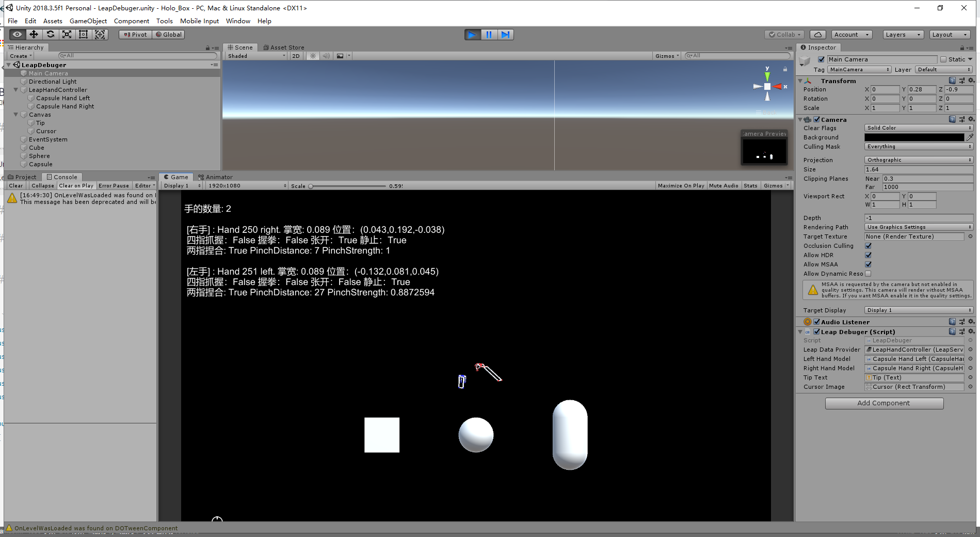Collapse the LeapHandController hierarchy item
Screen dimensions: 980x537
pyautogui.click(x=16, y=89)
